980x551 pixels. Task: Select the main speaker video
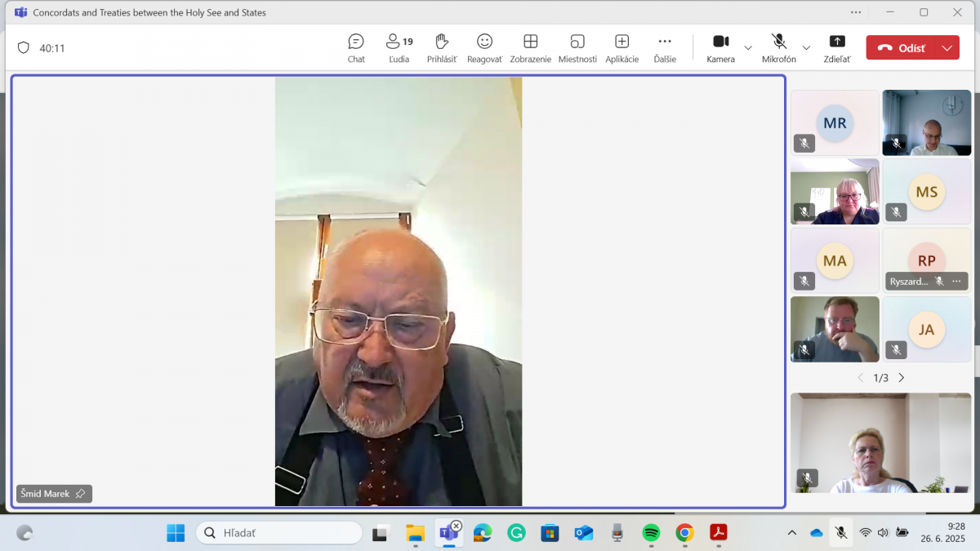(399, 291)
